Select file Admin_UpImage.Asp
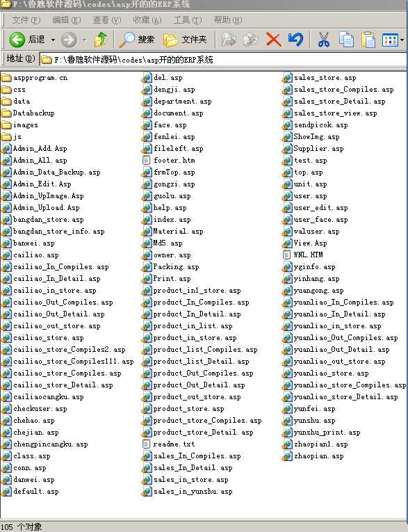This screenshot has height=532, width=408. pyautogui.click(x=42, y=196)
